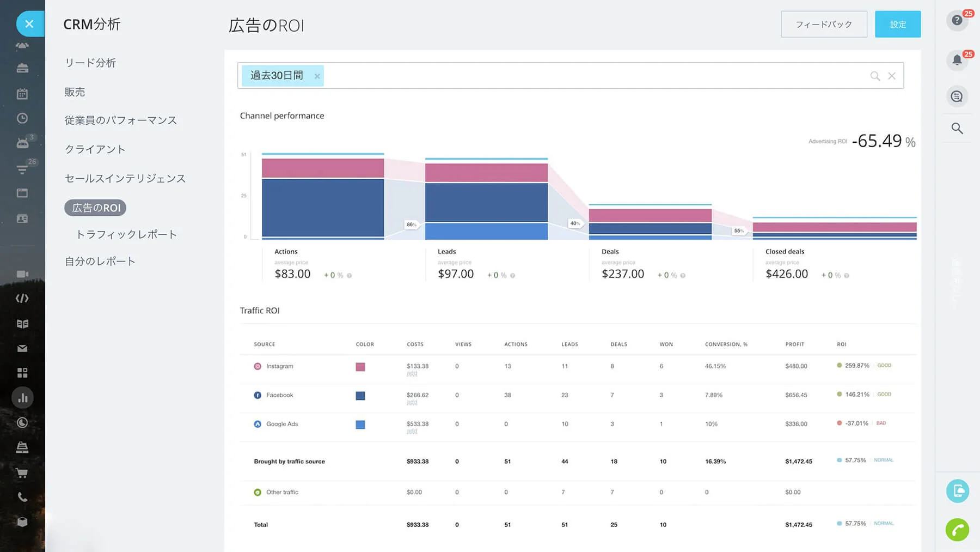
Task: Click the pink color swatch for Instagram
Action: coord(360,367)
